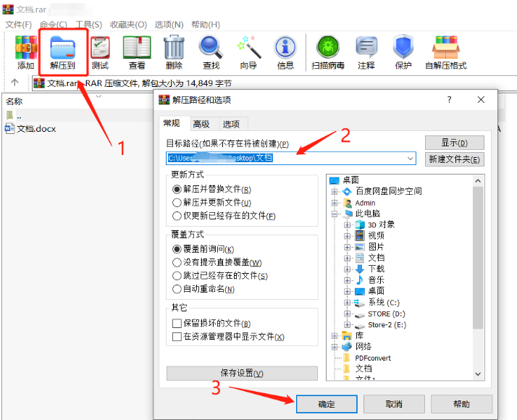Click the 取消 button
This screenshot has height=420, width=517.
[394, 404]
